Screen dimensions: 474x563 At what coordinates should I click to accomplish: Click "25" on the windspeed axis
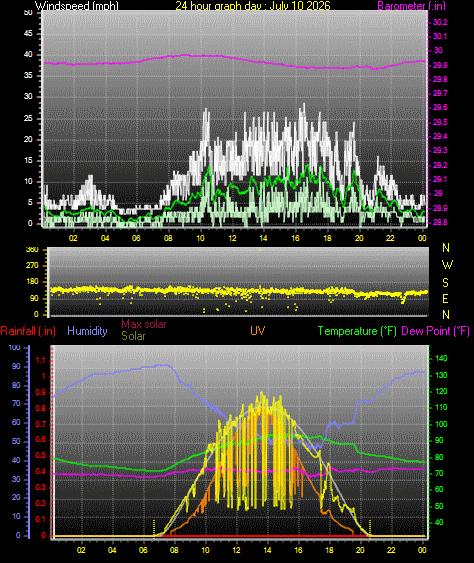point(28,118)
